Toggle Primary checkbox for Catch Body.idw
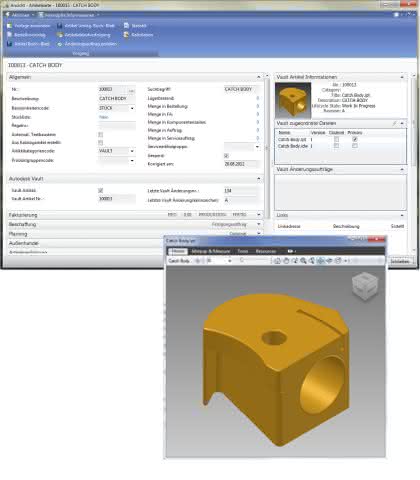 [x=355, y=146]
